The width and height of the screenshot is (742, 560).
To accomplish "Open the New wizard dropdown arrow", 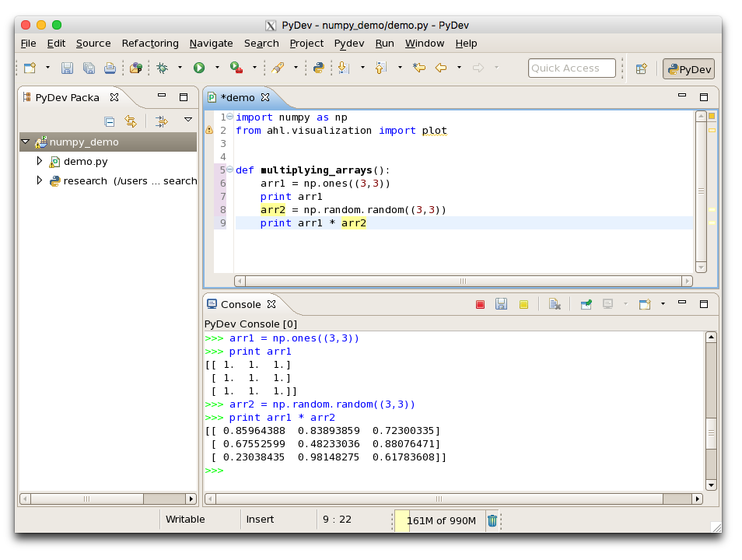I will click(47, 68).
